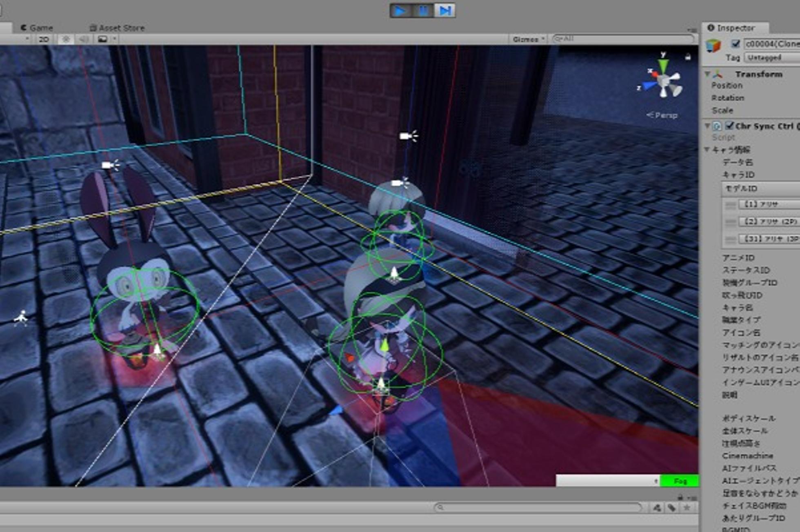The width and height of the screenshot is (800, 532).
Task: Toggle 2D scene view mode
Action: click(x=44, y=39)
